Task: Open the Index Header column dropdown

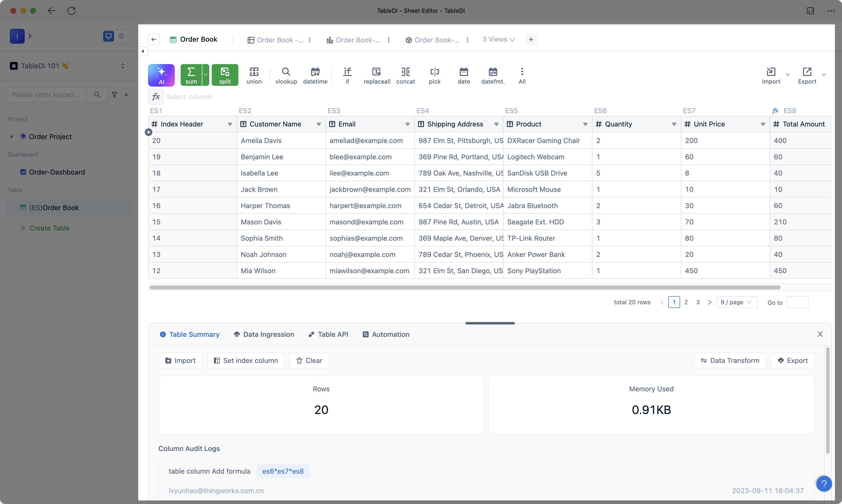Action: (x=230, y=124)
